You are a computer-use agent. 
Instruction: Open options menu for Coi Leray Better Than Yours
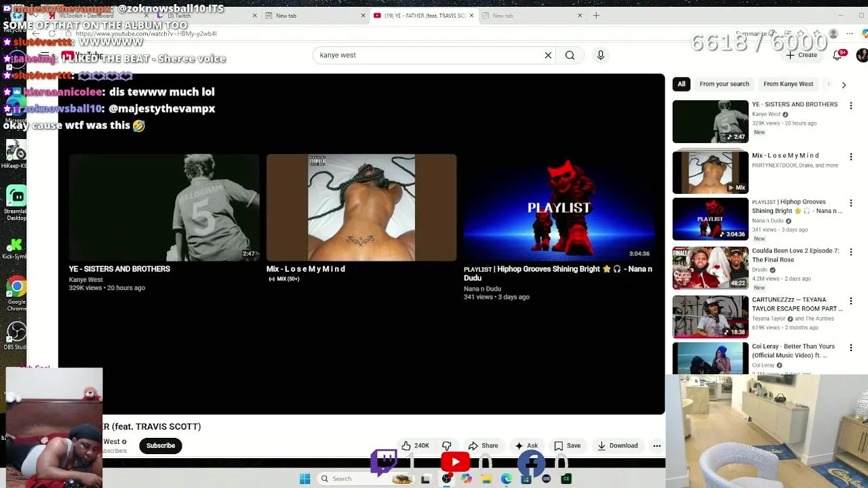[x=850, y=347]
